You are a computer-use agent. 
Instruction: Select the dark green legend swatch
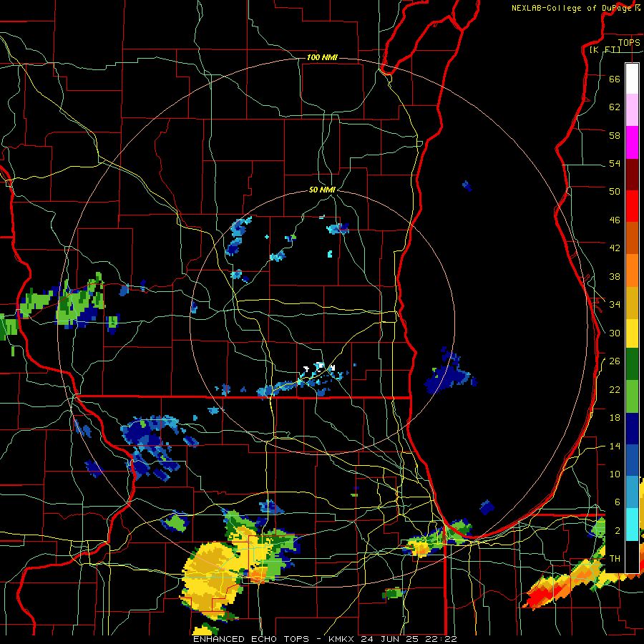click(632, 364)
